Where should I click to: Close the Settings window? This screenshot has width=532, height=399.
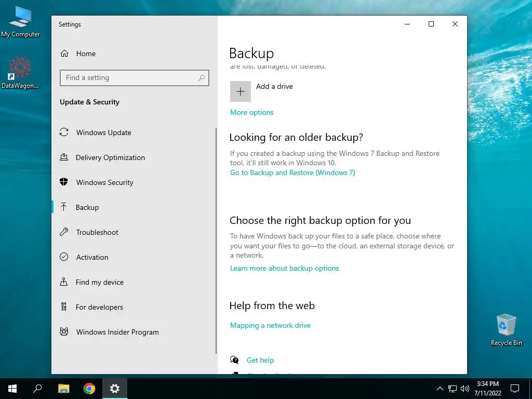click(455, 24)
